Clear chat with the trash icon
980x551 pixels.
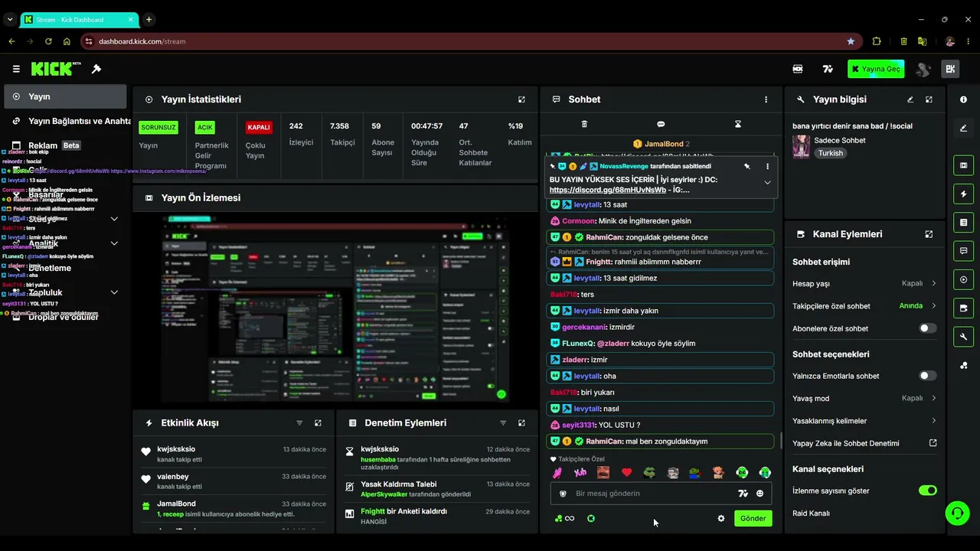coord(584,124)
